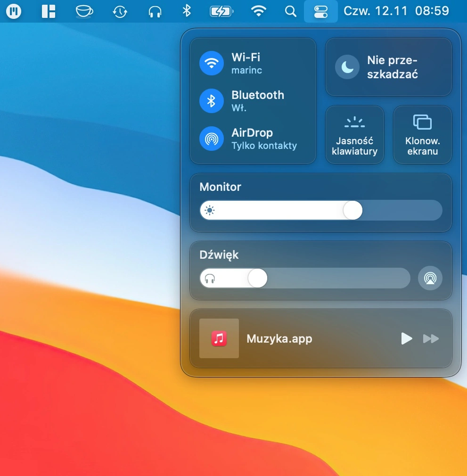Expand the Dźwięk section title
The height and width of the screenshot is (476, 467).
pos(219,255)
